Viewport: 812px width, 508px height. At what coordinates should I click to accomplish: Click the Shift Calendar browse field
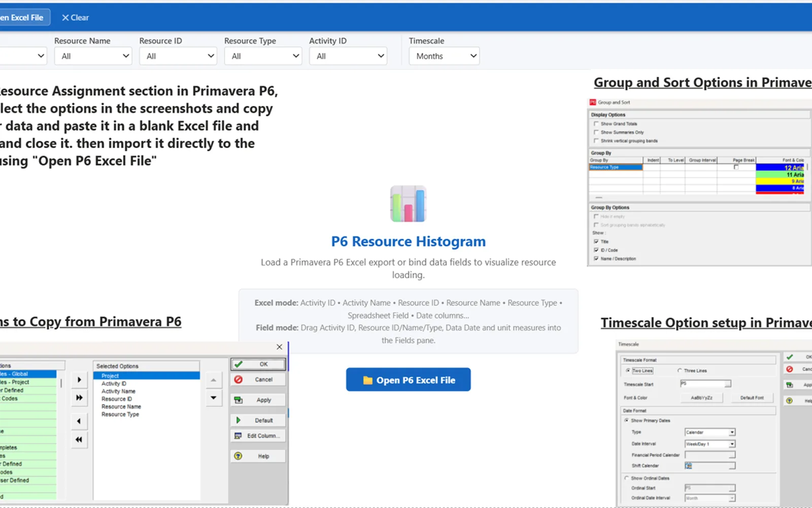[x=710, y=466]
